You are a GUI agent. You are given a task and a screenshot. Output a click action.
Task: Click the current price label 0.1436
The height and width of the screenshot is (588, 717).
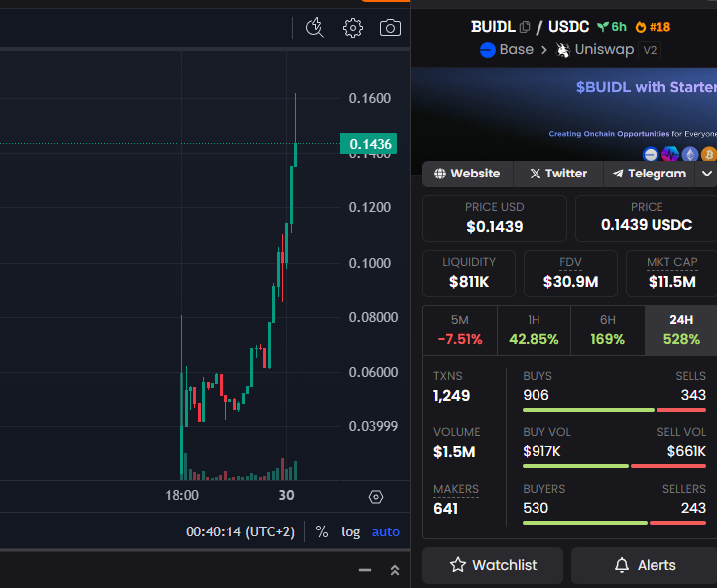coord(369,144)
